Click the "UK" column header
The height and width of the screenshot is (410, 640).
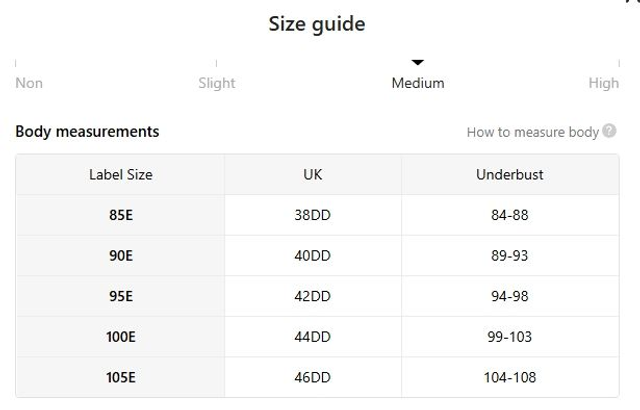click(313, 174)
